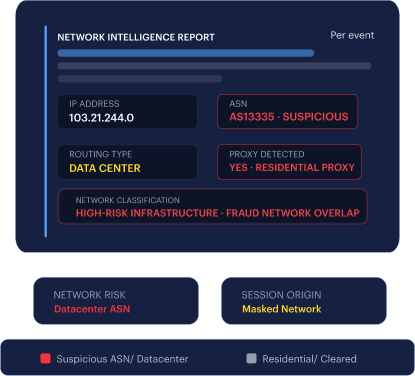Click the Datacenter ASN value
This screenshot has height=376, width=415.
coord(92,309)
